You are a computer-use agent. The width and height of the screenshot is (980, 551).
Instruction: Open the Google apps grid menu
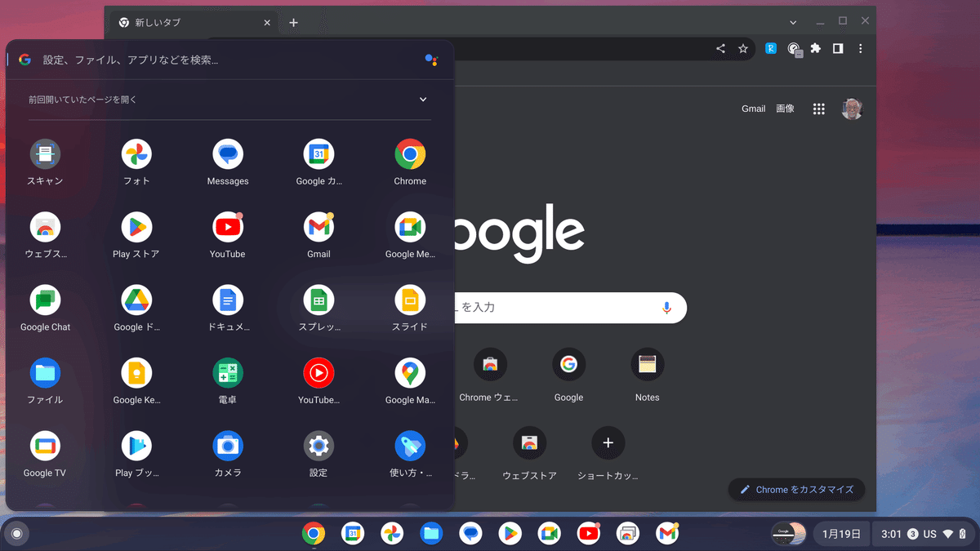click(x=819, y=109)
